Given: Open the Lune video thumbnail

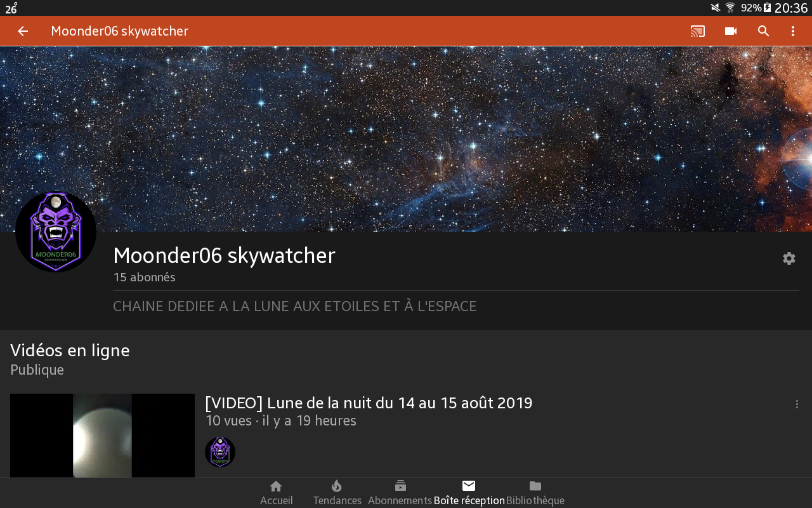Looking at the screenshot, I should point(102,436).
